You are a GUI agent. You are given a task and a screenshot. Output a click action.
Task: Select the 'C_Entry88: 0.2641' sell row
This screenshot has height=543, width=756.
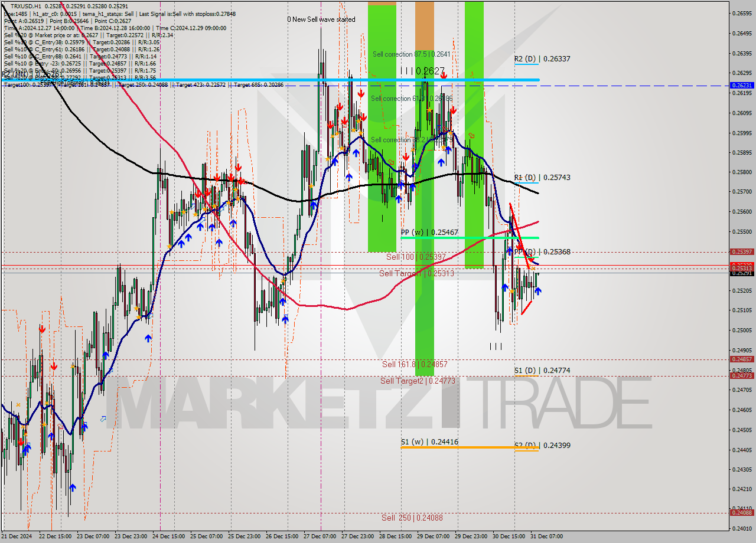[x=80, y=56]
